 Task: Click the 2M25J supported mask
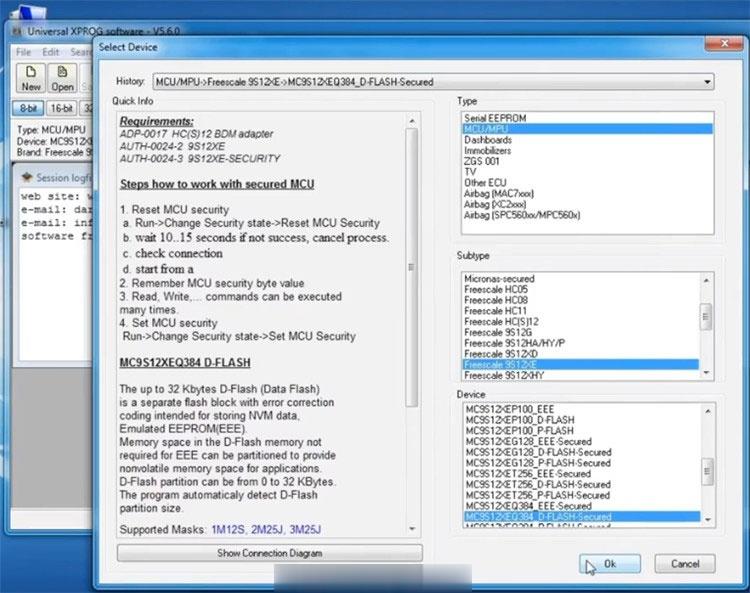[267, 529]
